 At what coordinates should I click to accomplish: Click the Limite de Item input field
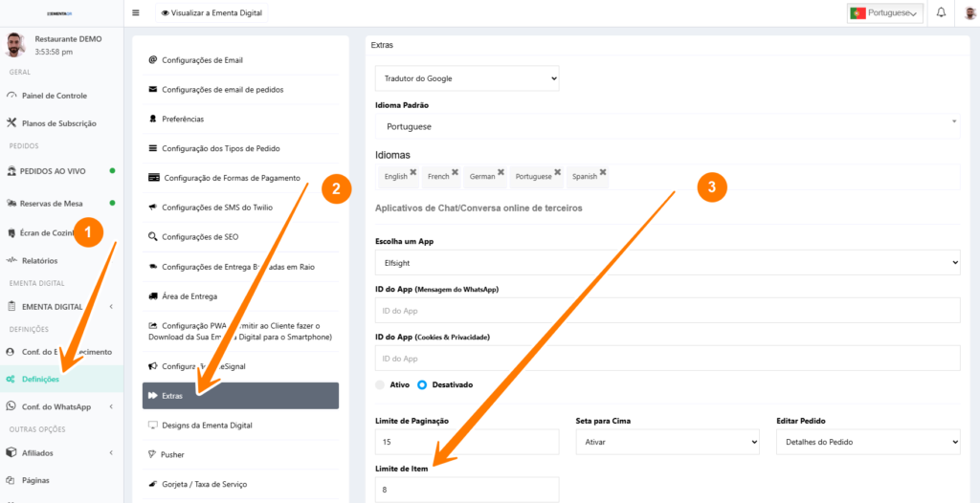(467, 490)
